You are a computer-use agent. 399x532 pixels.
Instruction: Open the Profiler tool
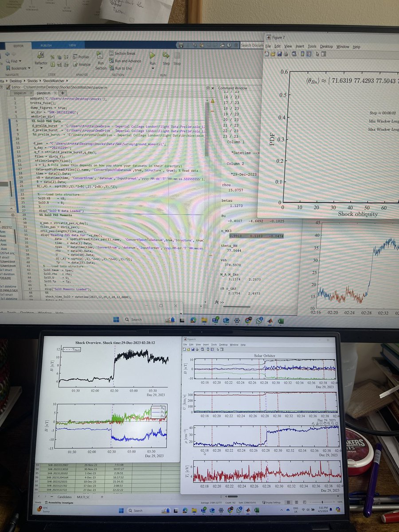tap(81, 57)
